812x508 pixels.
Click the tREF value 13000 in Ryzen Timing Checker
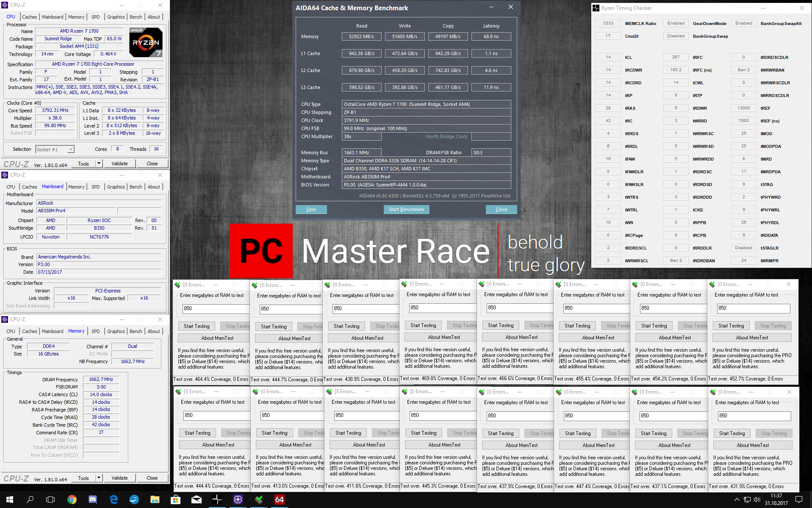743,108
